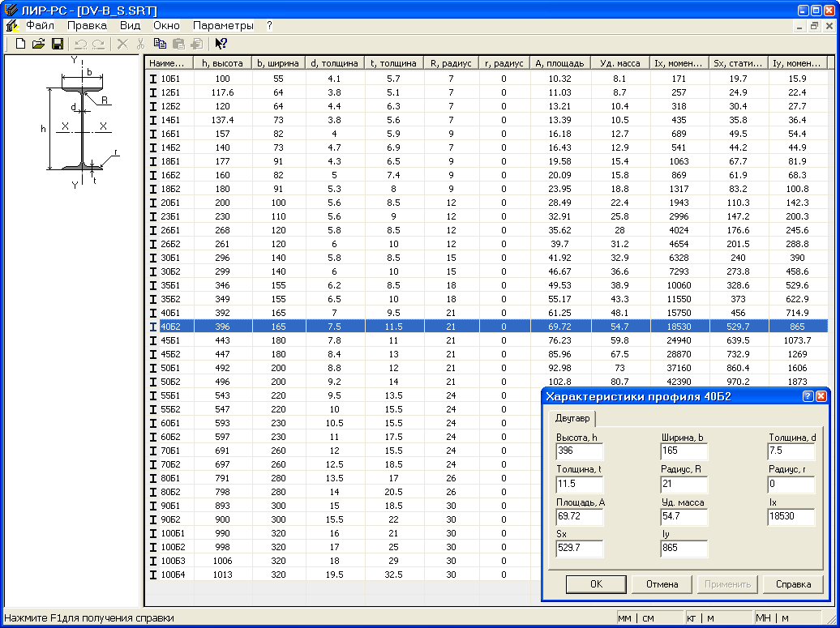Select the Двутавр tab in the dialog
This screenshot has height=628, width=840.
(x=572, y=418)
